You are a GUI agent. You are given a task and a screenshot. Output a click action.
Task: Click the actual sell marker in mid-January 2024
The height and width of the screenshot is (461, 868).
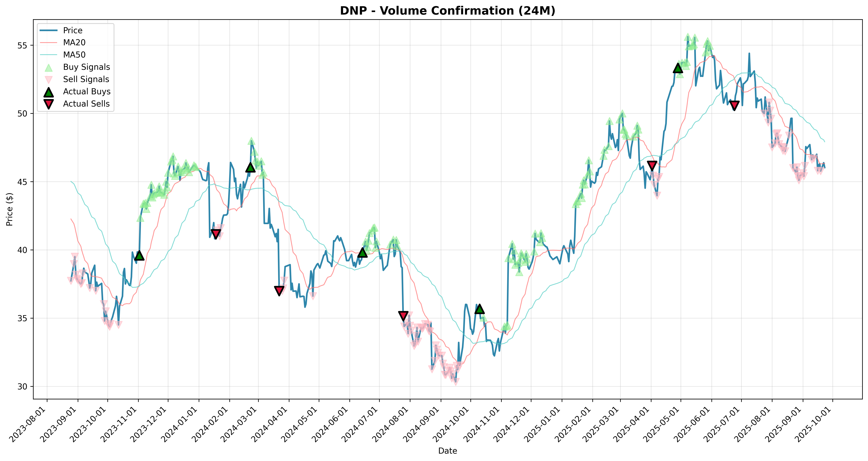pyautogui.click(x=216, y=234)
